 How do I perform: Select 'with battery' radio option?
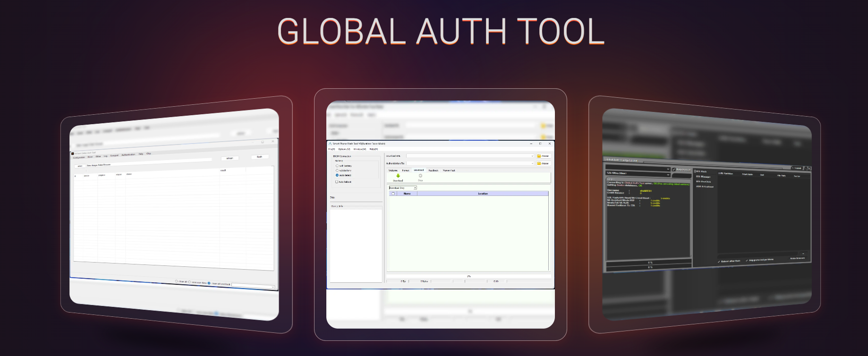point(337,166)
